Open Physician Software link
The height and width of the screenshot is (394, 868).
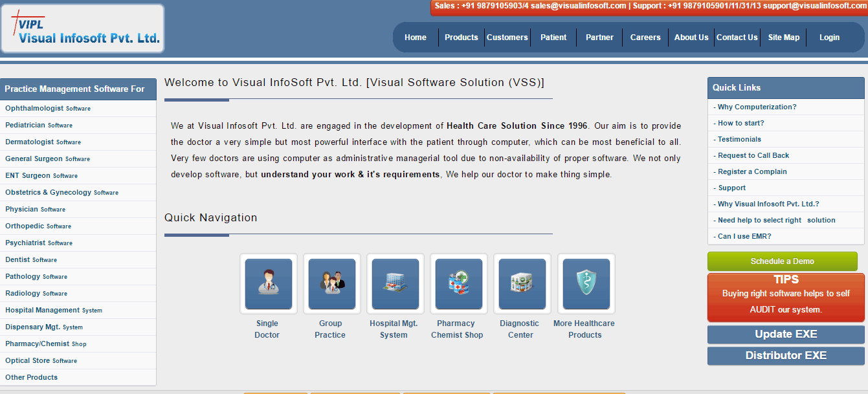(x=36, y=210)
